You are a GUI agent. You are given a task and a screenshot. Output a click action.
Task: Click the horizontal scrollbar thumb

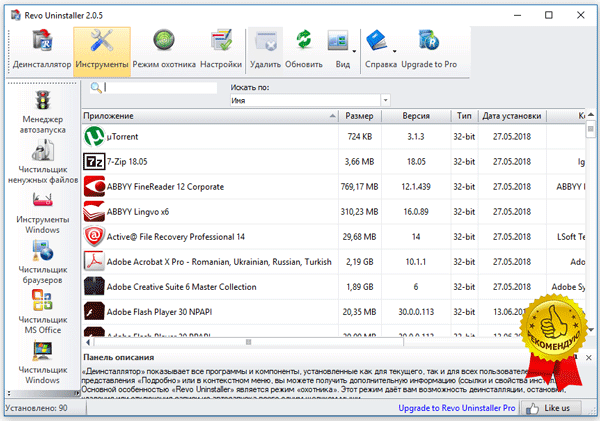(x=248, y=342)
